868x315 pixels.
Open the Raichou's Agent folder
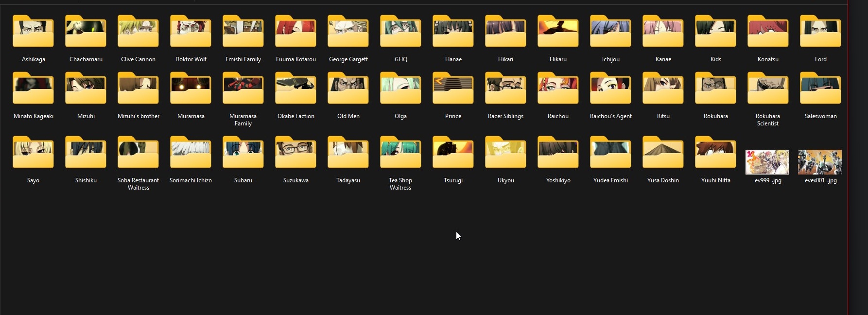click(x=610, y=88)
